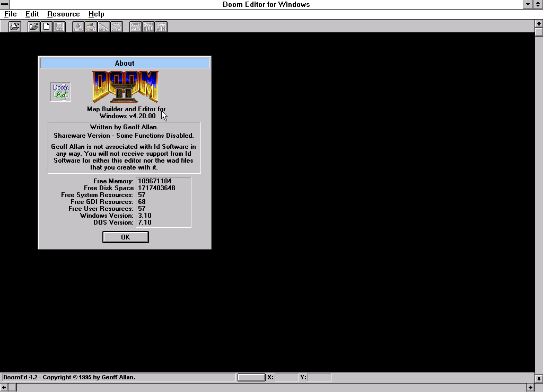Click the DoomEd icon in About dialog
The height and width of the screenshot is (392, 543).
coord(60,92)
